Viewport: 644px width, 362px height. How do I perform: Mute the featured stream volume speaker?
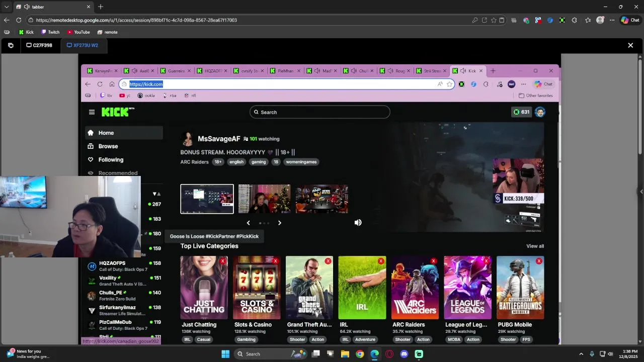[358, 222]
